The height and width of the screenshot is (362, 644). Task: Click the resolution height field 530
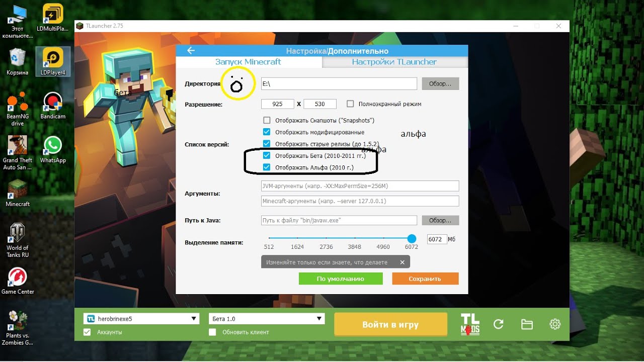point(320,104)
